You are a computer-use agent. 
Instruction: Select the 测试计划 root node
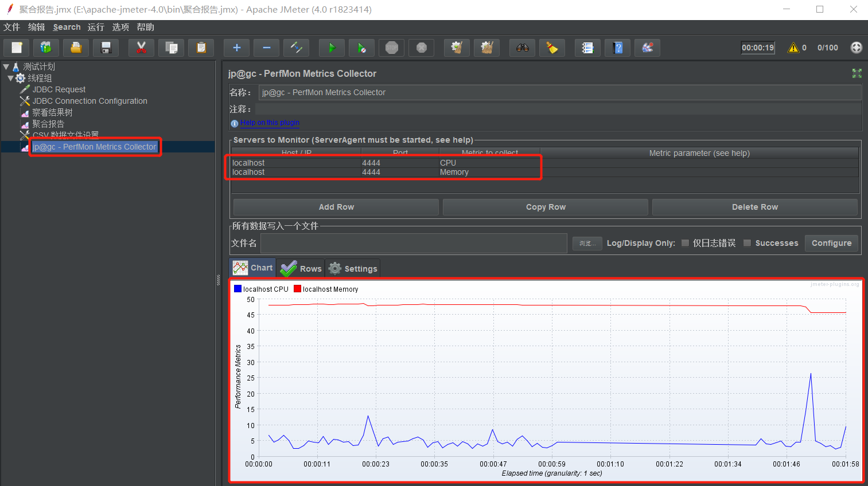click(39, 66)
